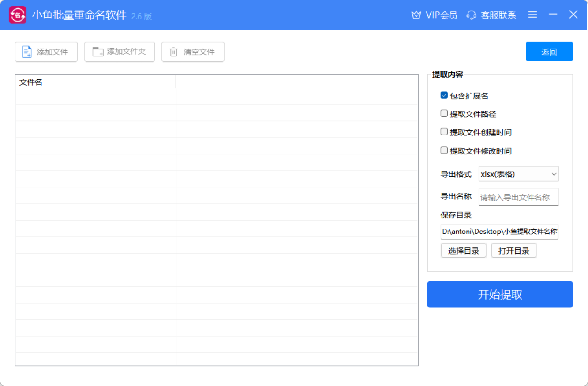Click the VIP会员 crown icon
Image resolution: width=588 pixels, height=386 pixels.
click(x=416, y=15)
